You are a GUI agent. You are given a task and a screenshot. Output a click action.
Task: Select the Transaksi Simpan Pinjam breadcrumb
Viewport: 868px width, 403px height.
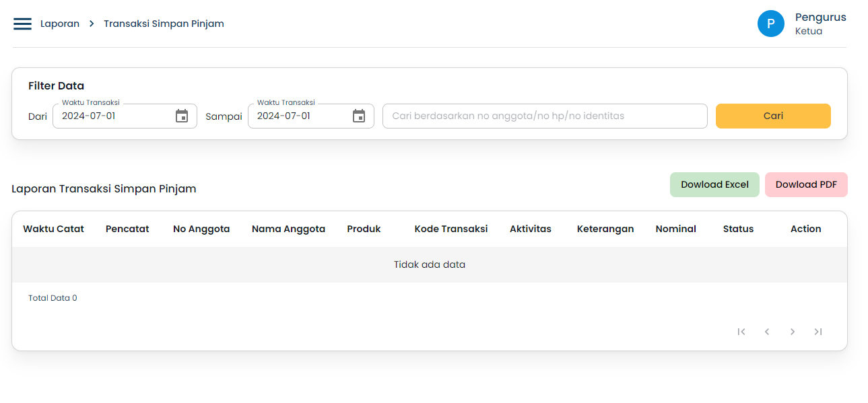pos(164,23)
